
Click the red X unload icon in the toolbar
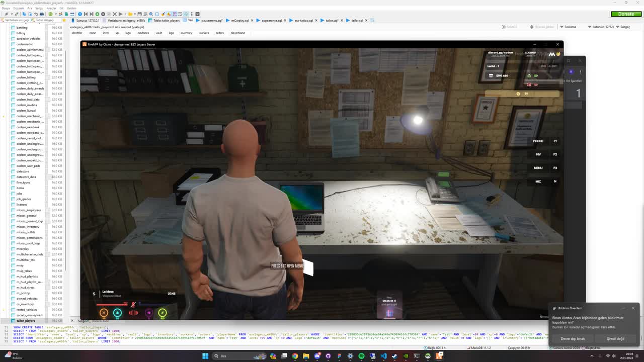pos(114,14)
